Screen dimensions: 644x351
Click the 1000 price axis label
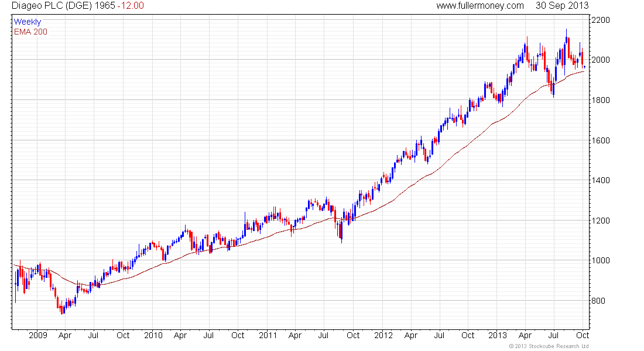pyautogui.click(x=601, y=260)
